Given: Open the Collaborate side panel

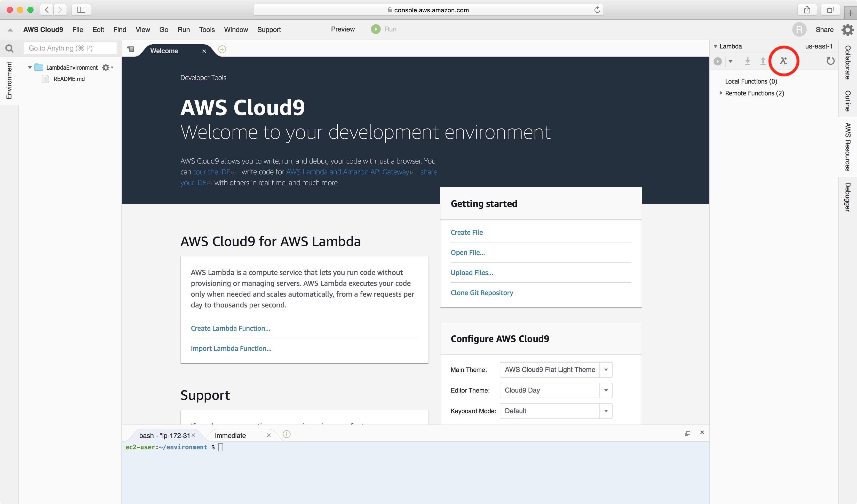Looking at the screenshot, I should (848, 62).
